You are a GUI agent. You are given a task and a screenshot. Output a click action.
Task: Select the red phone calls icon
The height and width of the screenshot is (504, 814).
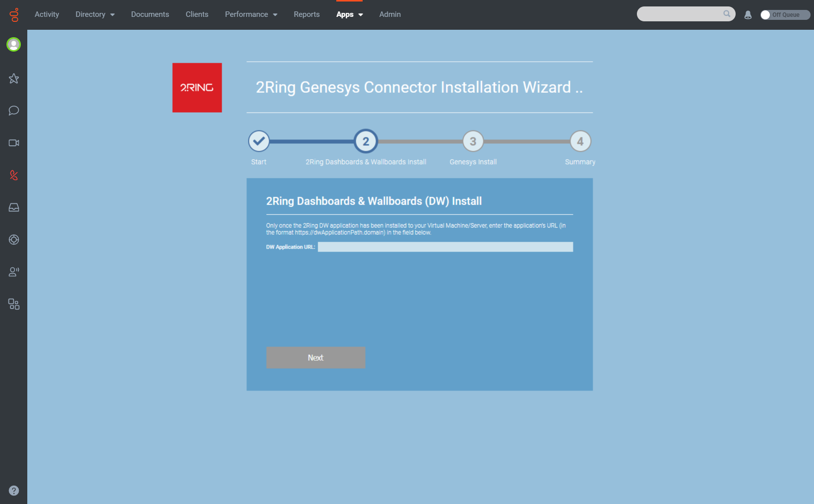13,175
